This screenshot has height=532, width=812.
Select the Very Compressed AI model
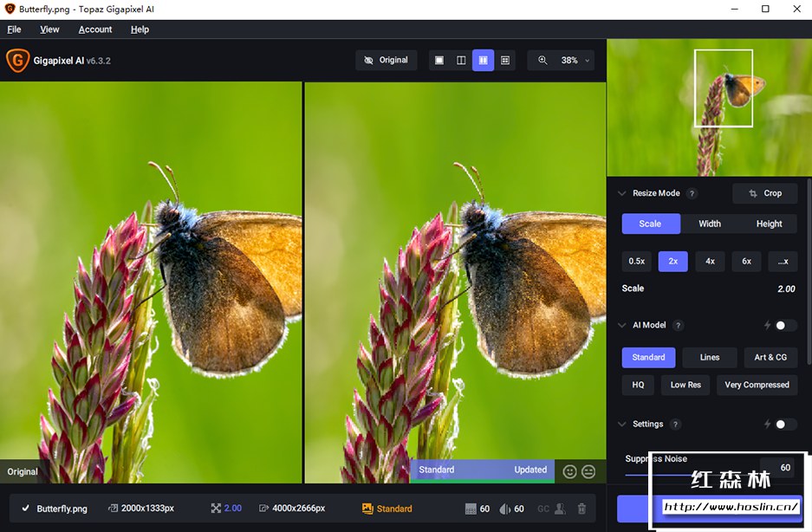pyautogui.click(x=757, y=385)
